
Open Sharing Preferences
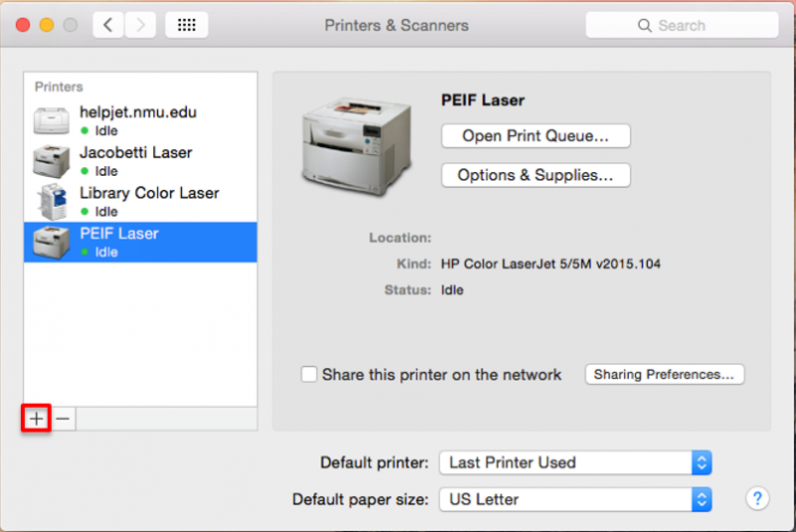(664, 374)
